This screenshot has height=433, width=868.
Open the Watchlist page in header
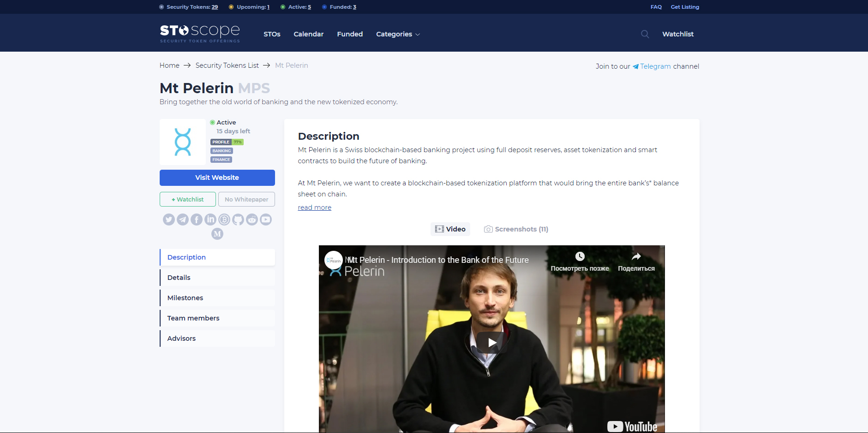(678, 34)
